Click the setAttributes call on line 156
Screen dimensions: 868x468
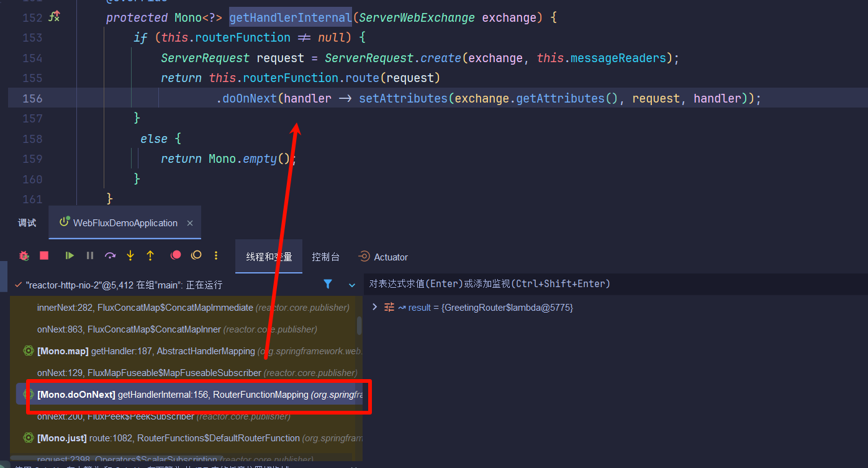[403, 99]
